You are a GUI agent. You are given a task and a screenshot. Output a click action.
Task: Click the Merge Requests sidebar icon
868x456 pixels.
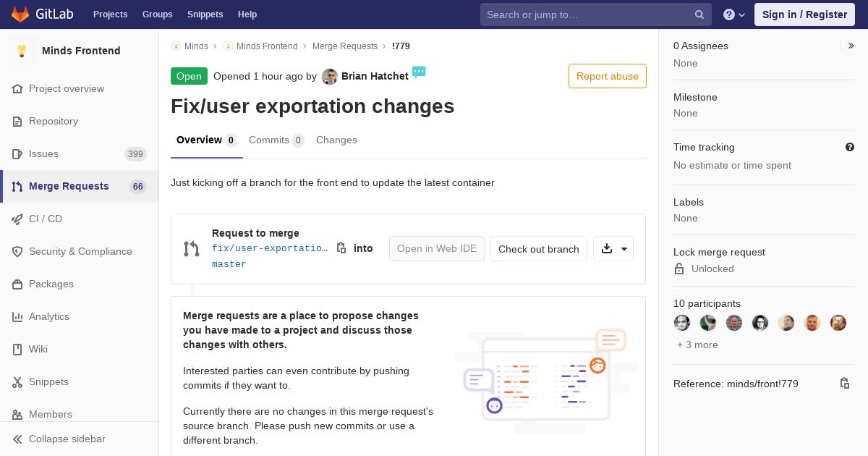click(x=17, y=186)
